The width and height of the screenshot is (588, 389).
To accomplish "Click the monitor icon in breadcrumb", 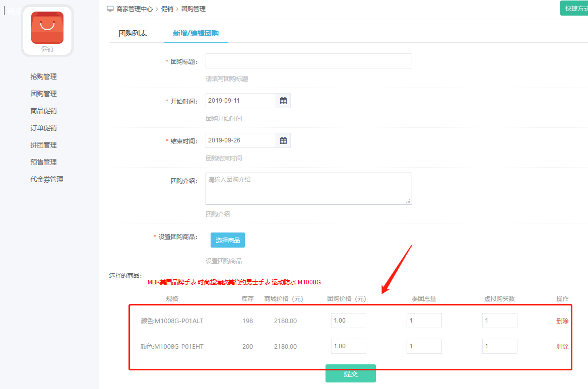I will pos(110,9).
